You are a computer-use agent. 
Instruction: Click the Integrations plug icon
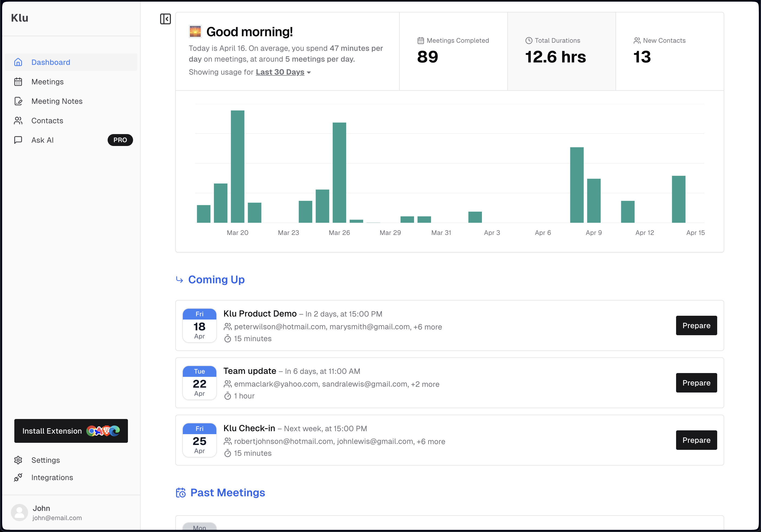(18, 477)
